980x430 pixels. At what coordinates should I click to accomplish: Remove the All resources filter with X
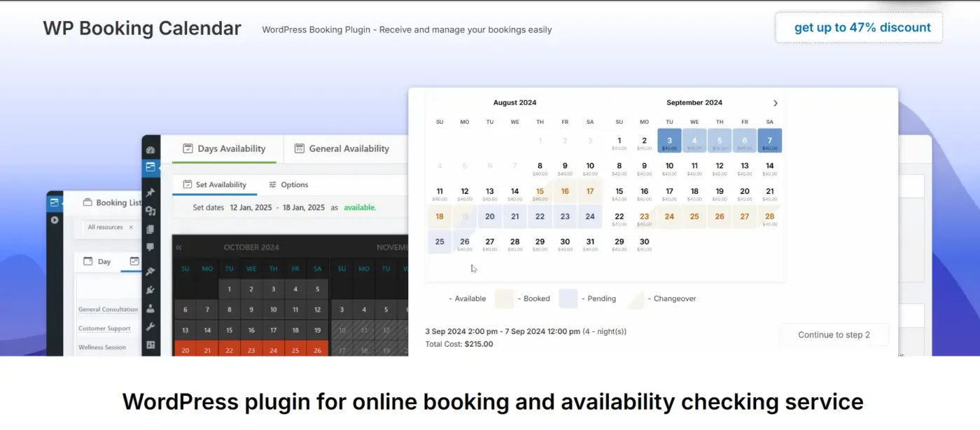point(131,227)
